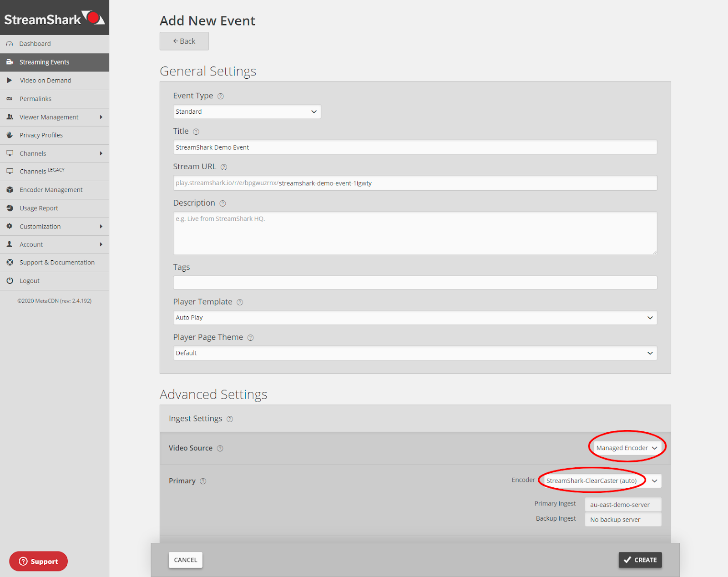Image resolution: width=728 pixels, height=577 pixels.
Task: Open Dashboard in the sidebar
Action: 55,44
